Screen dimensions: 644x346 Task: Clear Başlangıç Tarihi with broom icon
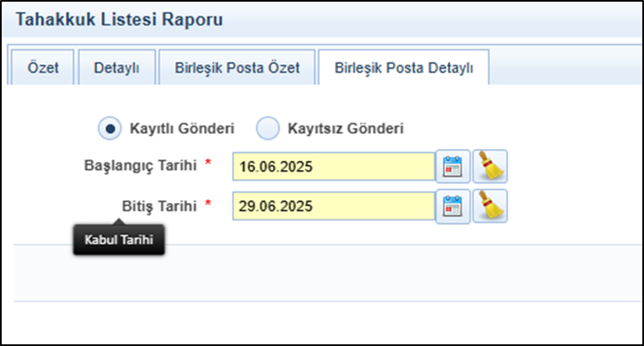490,167
